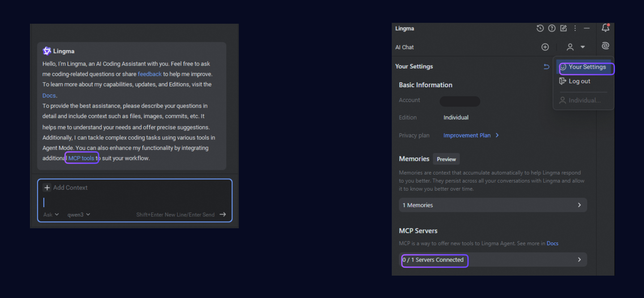
Task: Click the edit pencil-on-square icon
Action: pos(563,28)
